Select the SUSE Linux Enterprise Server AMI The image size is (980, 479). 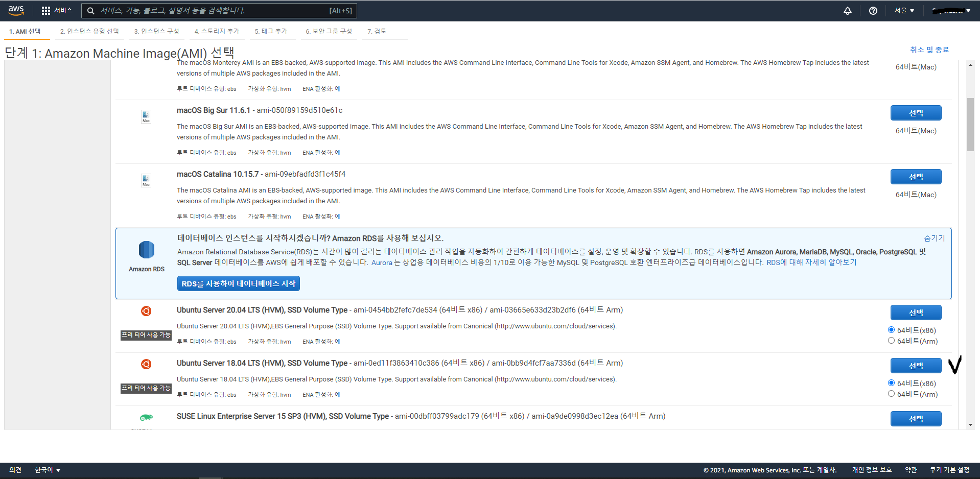(916, 419)
